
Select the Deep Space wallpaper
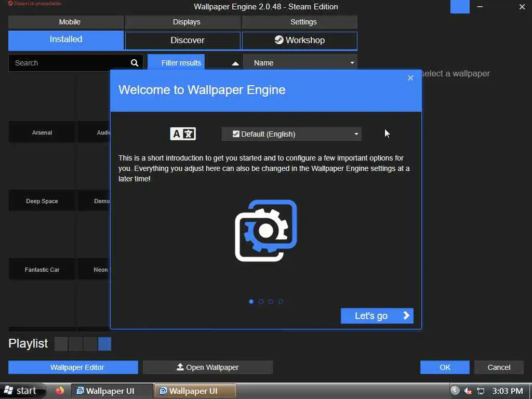(42, 177)
